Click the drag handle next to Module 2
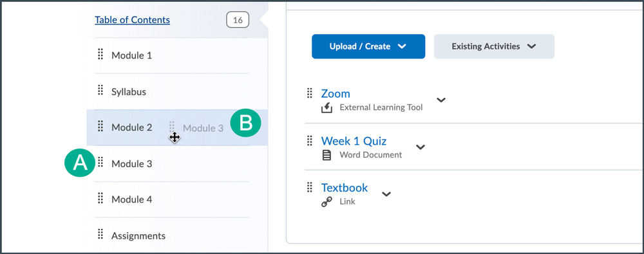This screenshot has height=254, width=644. (x=100, y=127)
